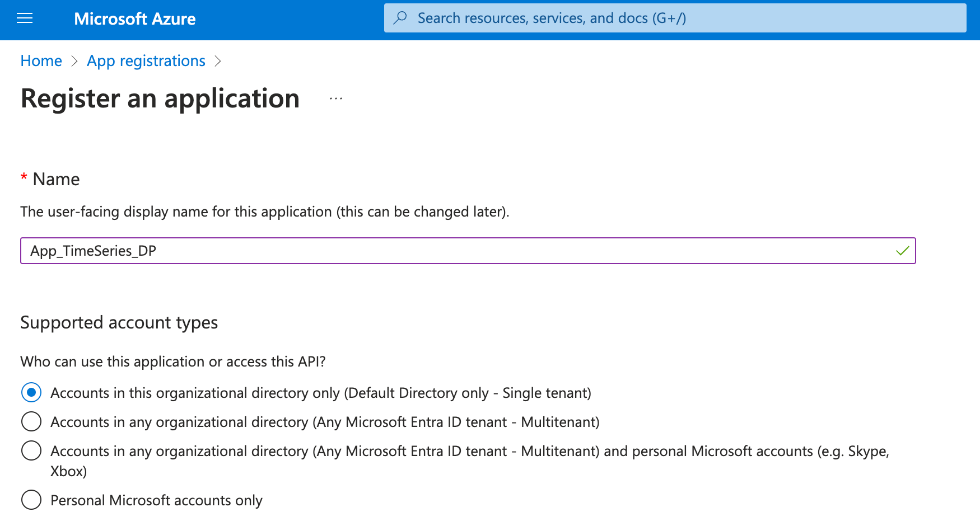The image size is (980, 526).
Task: Click the green validation checkmark in Name field
Action: (902, 251)
